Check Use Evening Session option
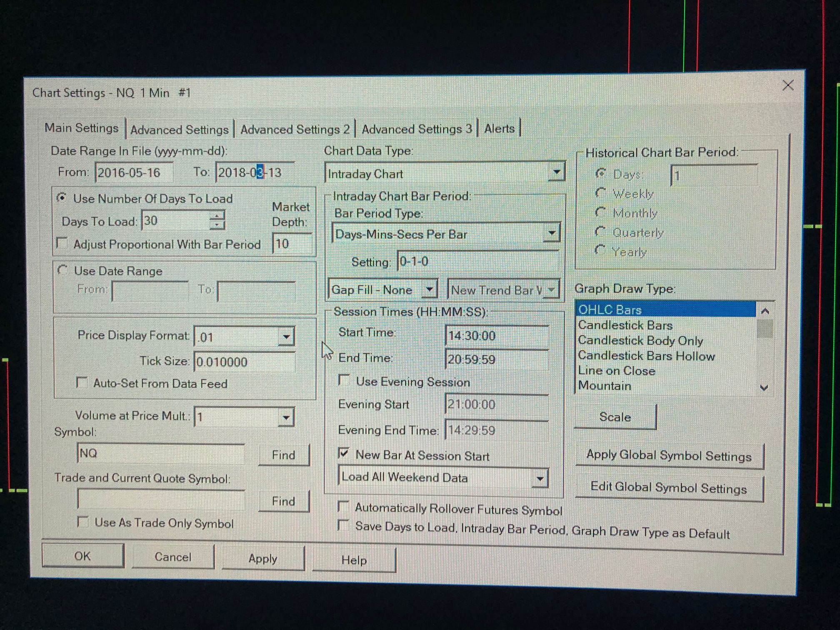This screenshot has height=630, width=840. [344, 380]
